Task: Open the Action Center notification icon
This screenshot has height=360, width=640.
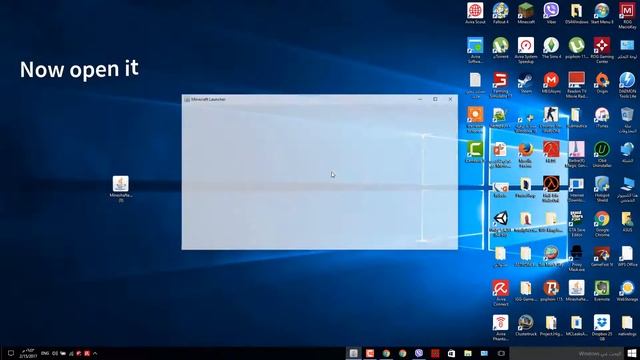Action: [11, 353]
